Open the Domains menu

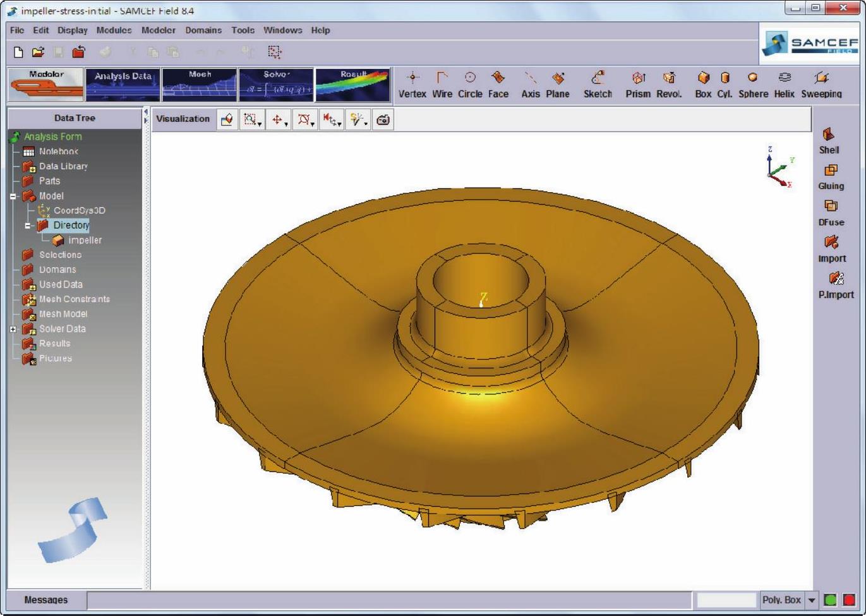coord(203,30)
